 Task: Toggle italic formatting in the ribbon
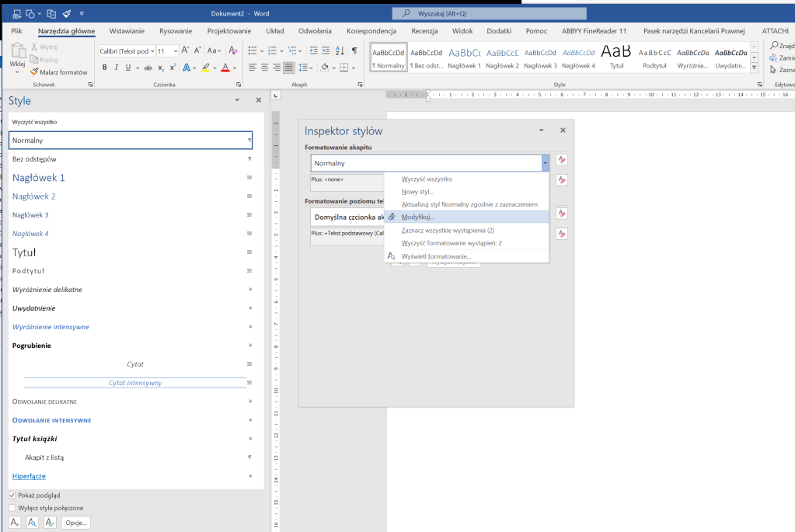(116, 68)
